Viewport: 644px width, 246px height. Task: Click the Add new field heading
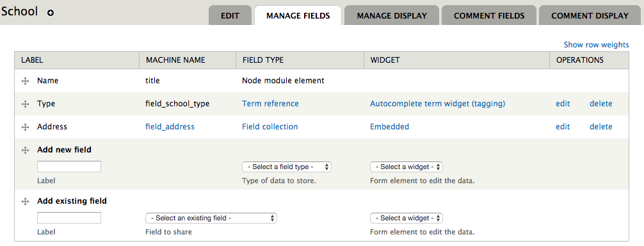64,149
